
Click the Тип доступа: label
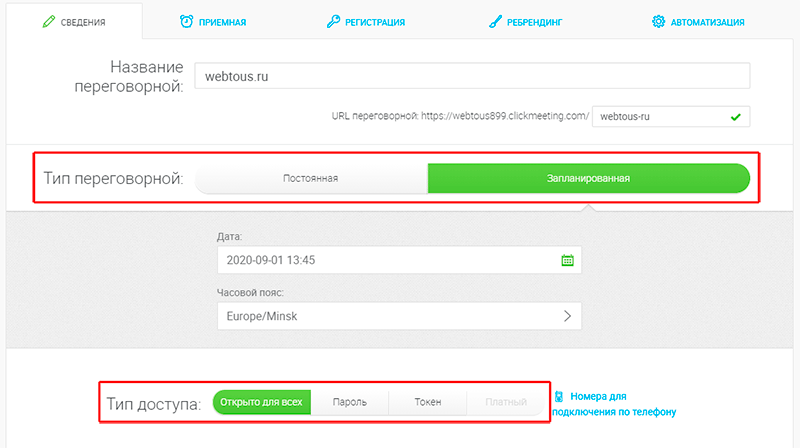click(x=154, y=404)
